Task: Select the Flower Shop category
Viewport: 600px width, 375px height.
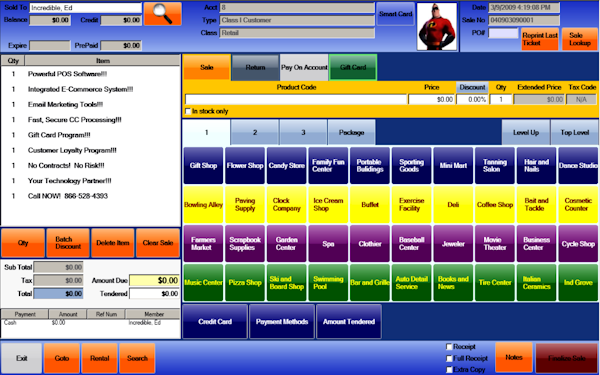Action: (245, 166)
